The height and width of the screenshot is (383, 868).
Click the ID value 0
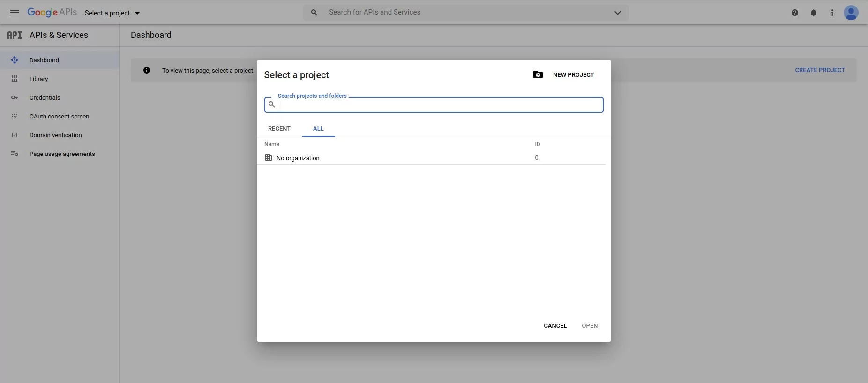coord(537,158)
